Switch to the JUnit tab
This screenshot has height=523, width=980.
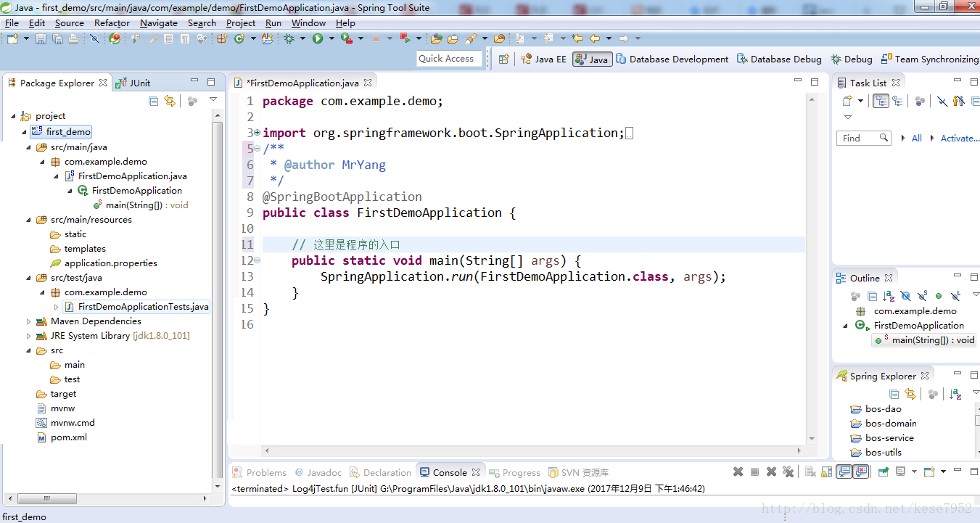133,83
